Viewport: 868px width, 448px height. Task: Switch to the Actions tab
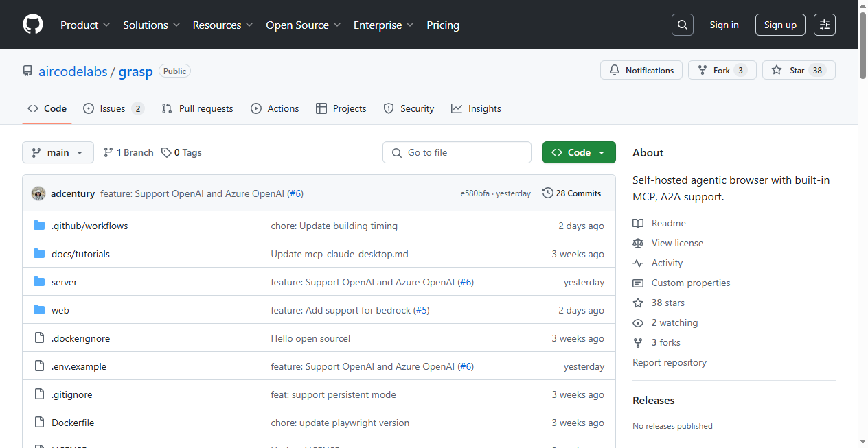pos(275,108)
